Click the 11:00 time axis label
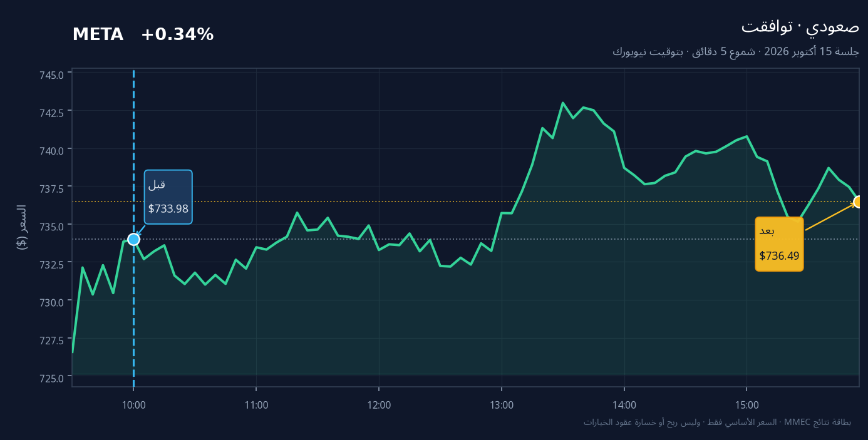 (x=256, y=405)
